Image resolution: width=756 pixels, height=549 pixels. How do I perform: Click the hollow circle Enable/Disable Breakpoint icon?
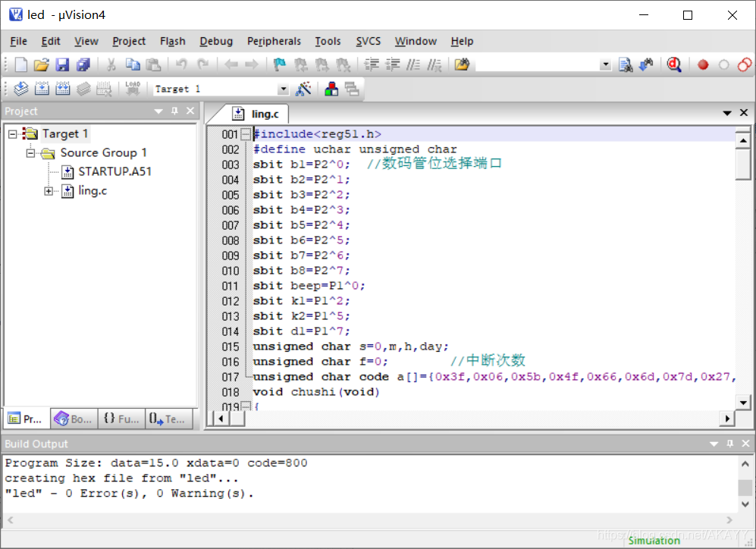(723, 64)
